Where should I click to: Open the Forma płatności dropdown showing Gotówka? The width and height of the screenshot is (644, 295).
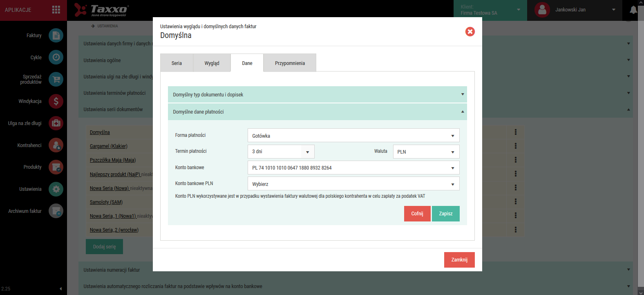[353, 136]
